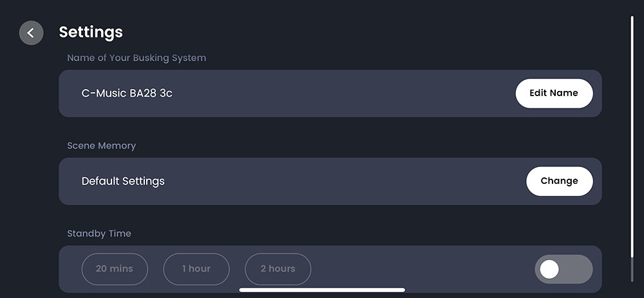Tap empty space in the Standby Time card

click(419, 269)
